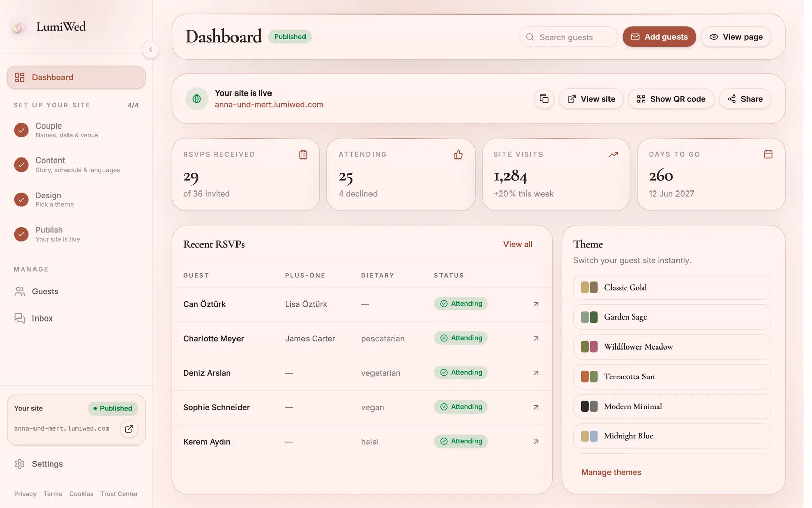Screen dimensions: 812x508
Task: Click the trend arrow icon in Site Visits card
Action: [x=614, y=154]
